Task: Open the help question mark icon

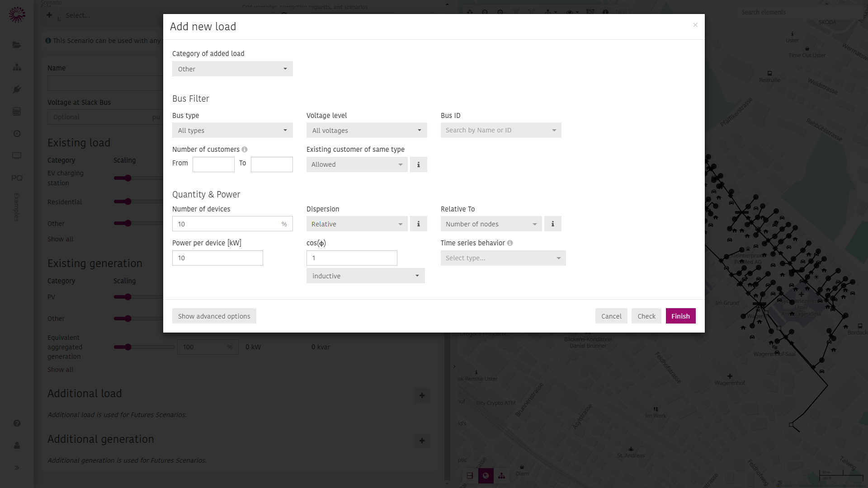Action: point(17,423)
